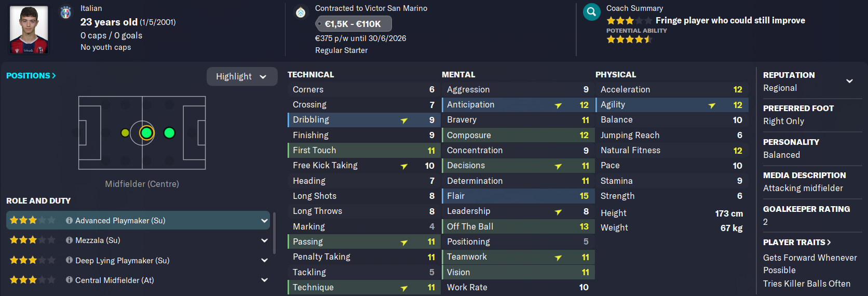The image size is (868, 296).
Task: Click info icon beside Central Midfielder
Action: [69, 280]
